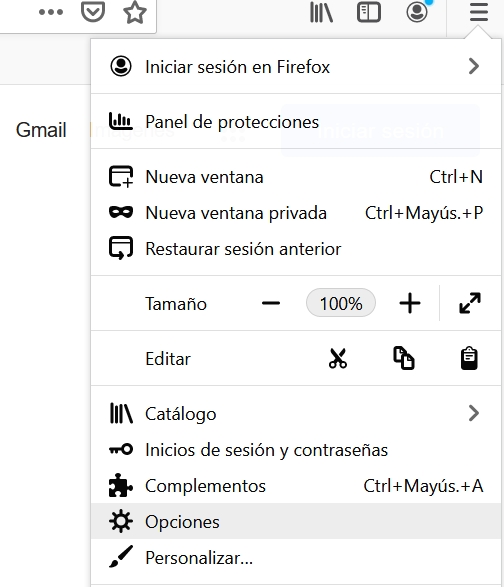Reset zoom via the 100% button
The image size is (504, 587).
click(341, 303)
